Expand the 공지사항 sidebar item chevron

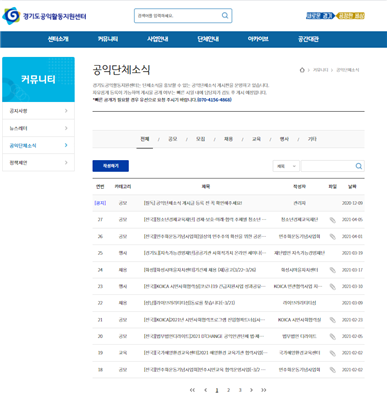click(x=66, y=111)
